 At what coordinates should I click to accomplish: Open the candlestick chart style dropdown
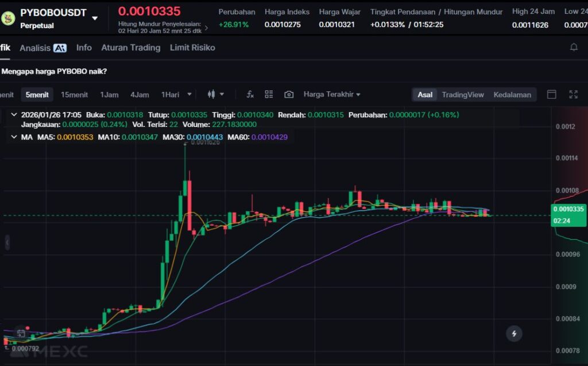216,94
